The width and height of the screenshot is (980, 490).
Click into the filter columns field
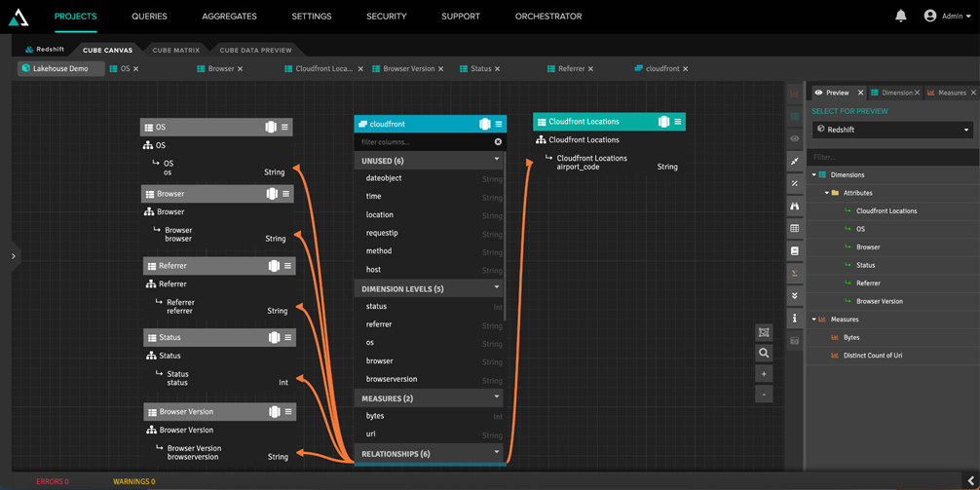pos(425,142)
